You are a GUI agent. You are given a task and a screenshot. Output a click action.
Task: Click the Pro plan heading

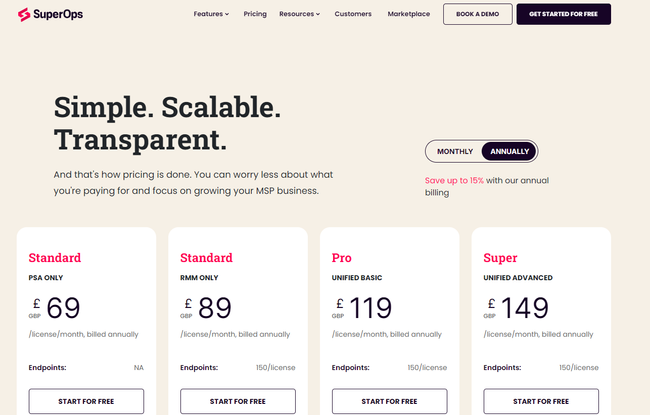point(342,258)
